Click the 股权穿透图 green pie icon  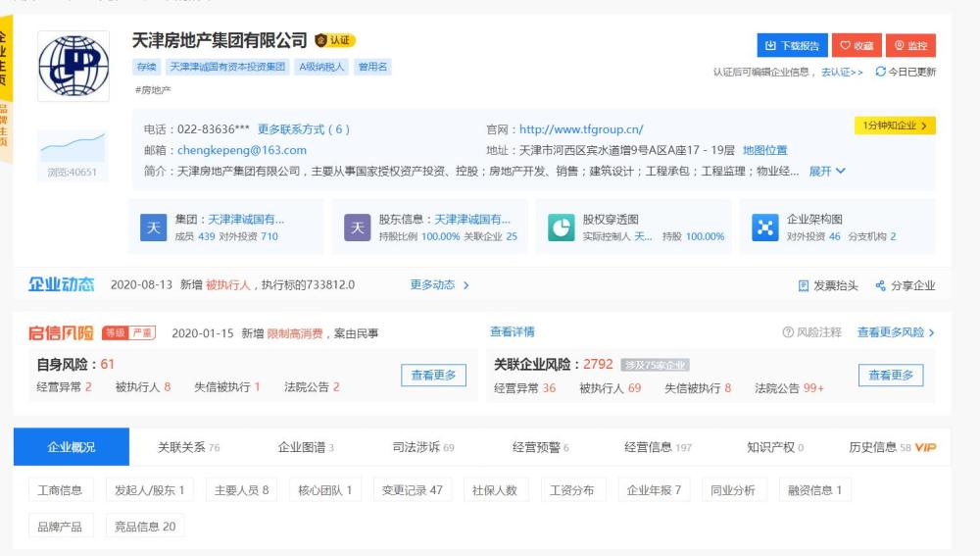coord(561,227)
